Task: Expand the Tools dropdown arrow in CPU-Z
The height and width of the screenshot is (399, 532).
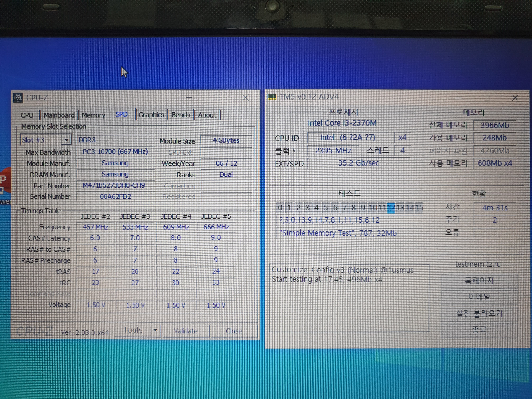Action: click(155, 331)
